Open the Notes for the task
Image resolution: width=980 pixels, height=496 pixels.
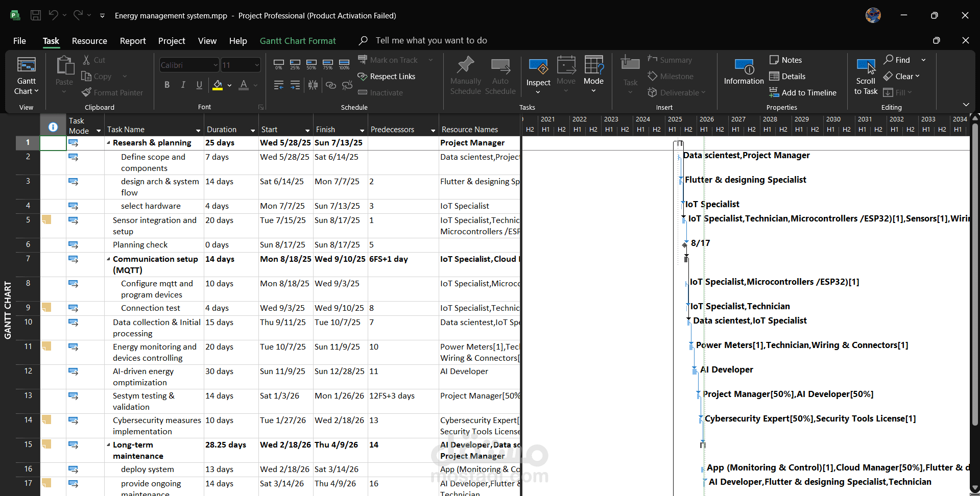(786, 60)
